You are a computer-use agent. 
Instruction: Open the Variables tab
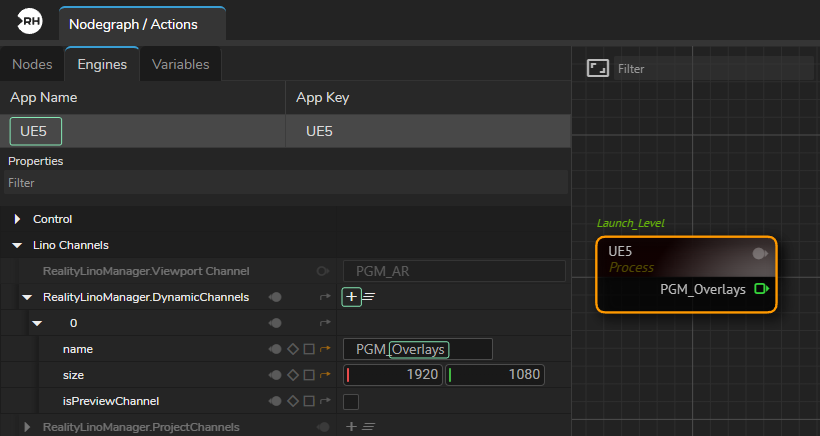[180, 64]
